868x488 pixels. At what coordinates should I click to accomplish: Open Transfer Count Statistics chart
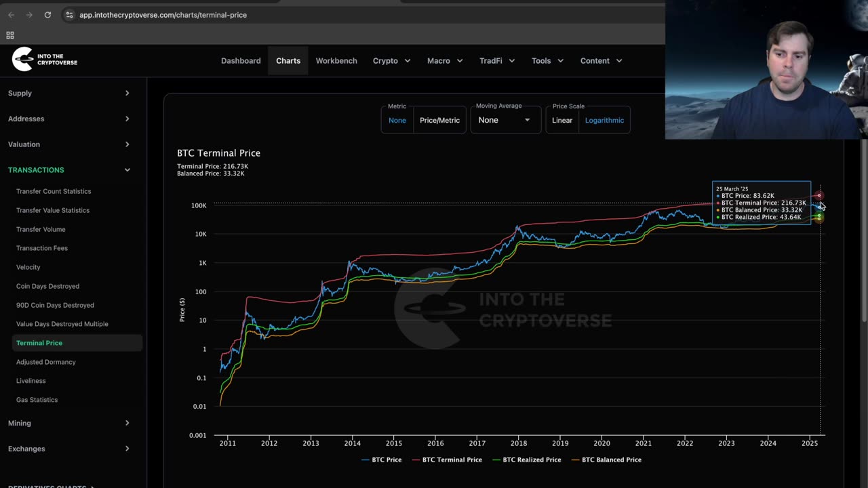[x=54, y=191]
